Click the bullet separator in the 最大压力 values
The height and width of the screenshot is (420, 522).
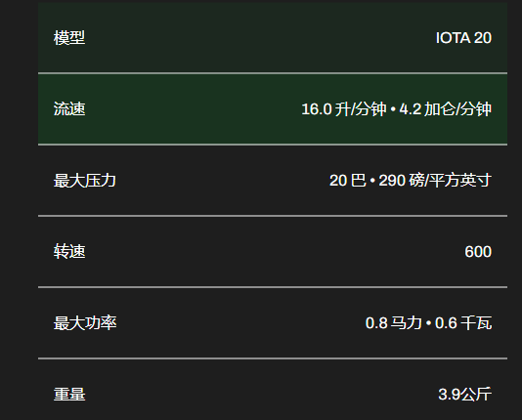(372, 182)
